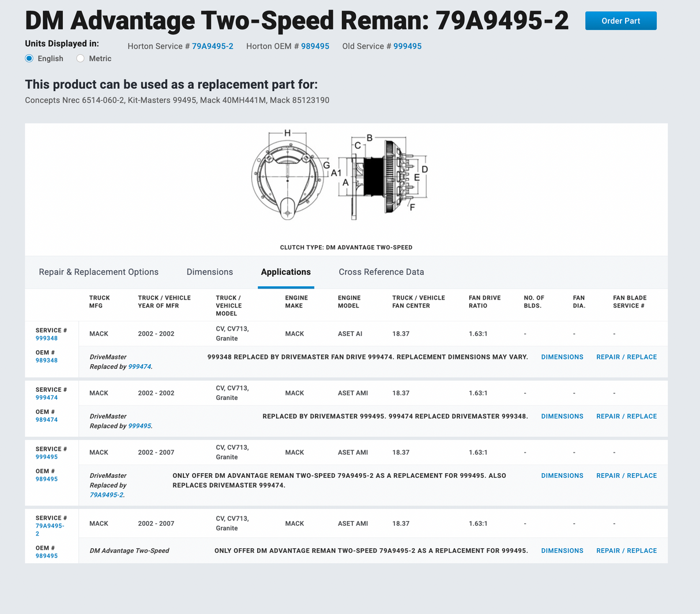The image size is (700, 614).
Task: Click the Order Part button
Action: (x=620, y=21)
